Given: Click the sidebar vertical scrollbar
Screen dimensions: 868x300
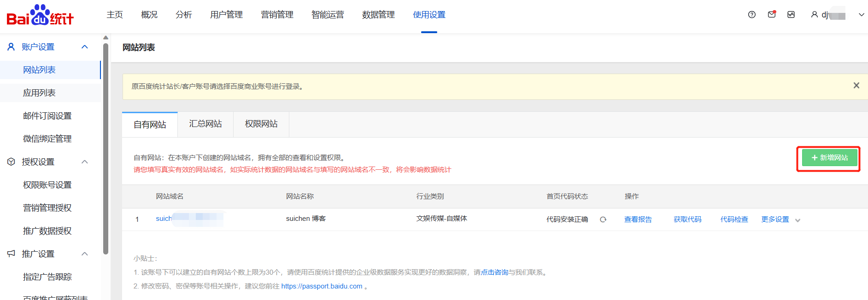Looking at the screenshot, I should [106, 149].
